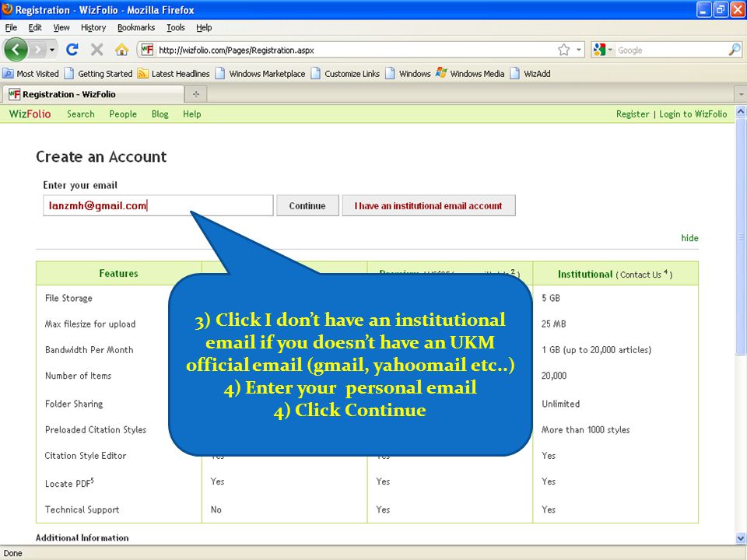
Task: Open the Blog link
Action: 160,114
